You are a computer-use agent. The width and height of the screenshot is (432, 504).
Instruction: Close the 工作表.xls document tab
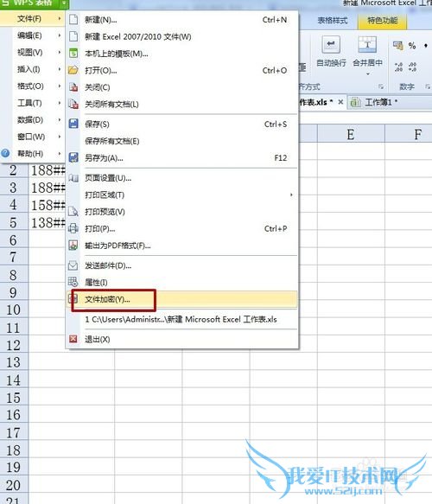340,102
